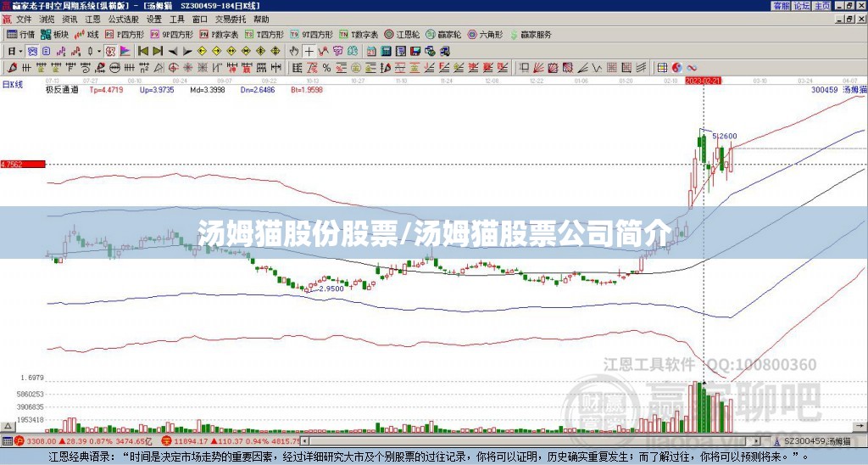
Task: Open the calculator icon
Action: [386, 52]
